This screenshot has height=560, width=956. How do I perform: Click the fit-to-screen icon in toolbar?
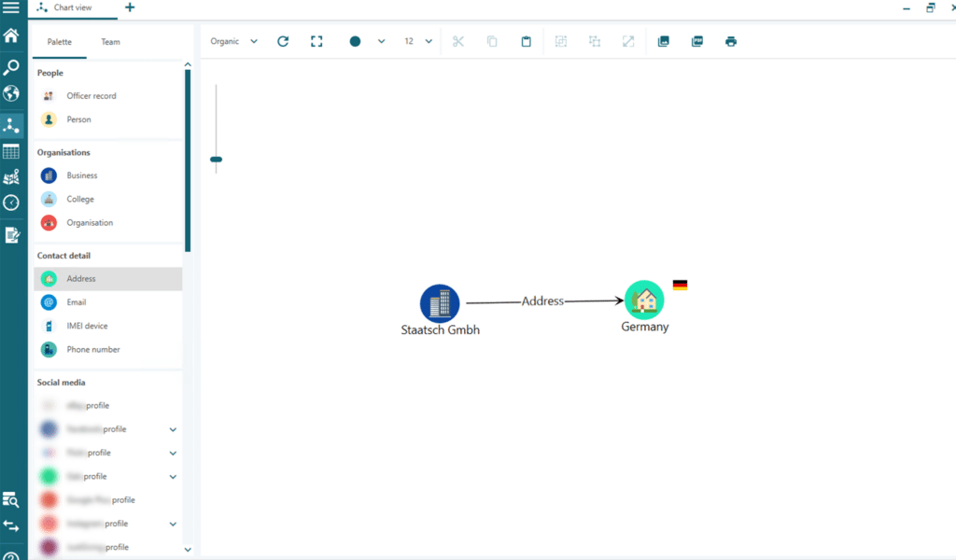pyautogui.click(x=316, y=41)
